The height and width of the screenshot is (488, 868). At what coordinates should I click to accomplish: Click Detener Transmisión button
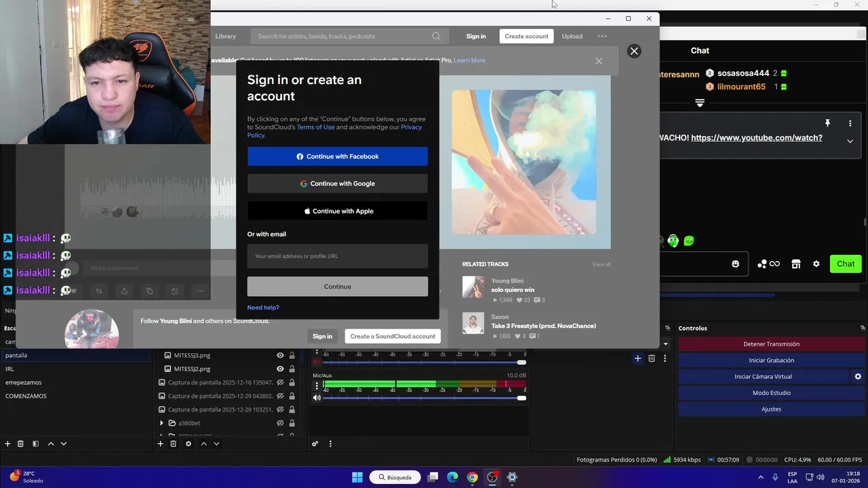pyautogui.click(x=771, y=344)
